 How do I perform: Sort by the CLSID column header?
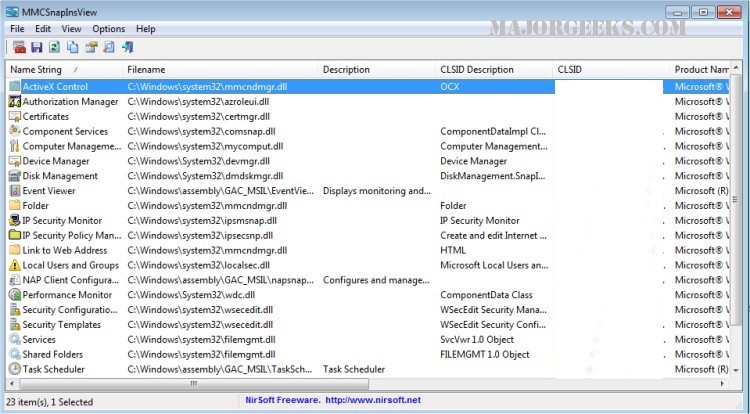click(x=611, y=69)
